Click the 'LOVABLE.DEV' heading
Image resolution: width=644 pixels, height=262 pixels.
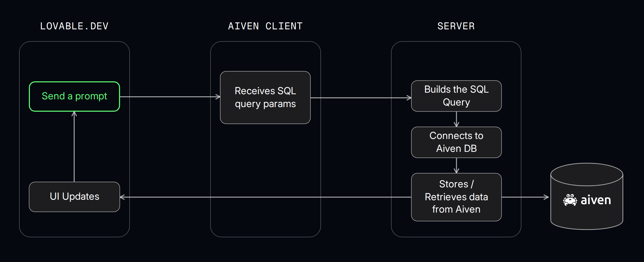74,26
